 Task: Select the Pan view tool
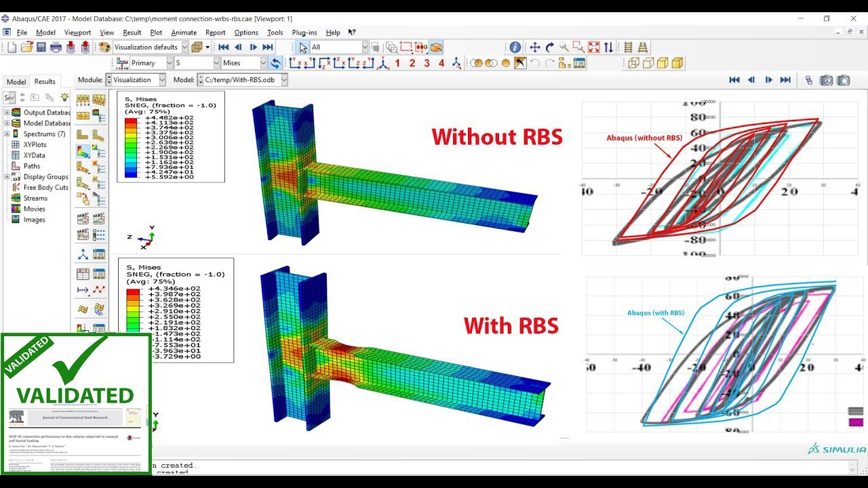click(x=534, y=47)
